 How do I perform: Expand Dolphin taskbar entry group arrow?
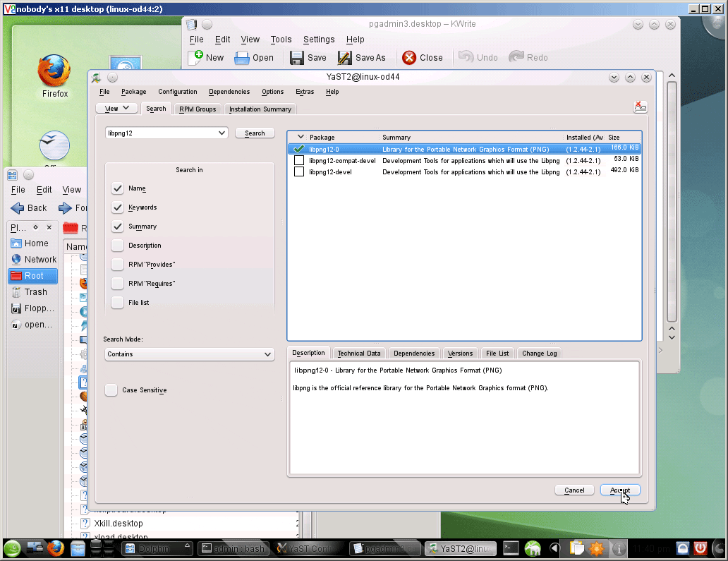tap(187, 545)
